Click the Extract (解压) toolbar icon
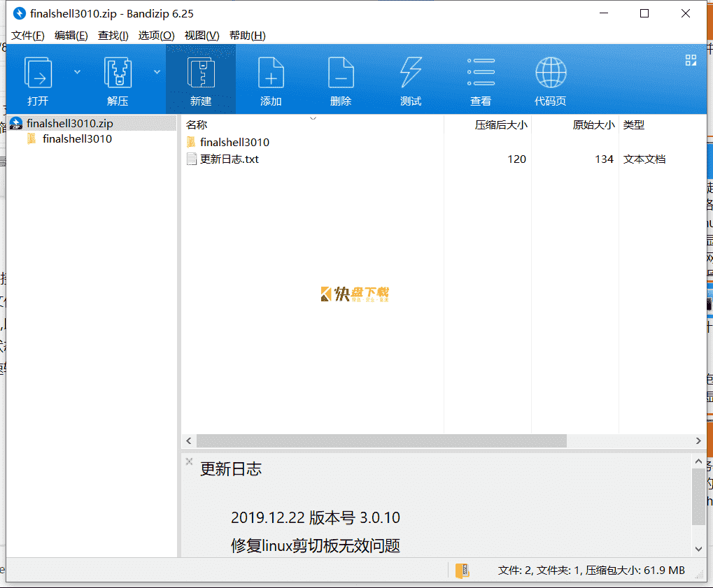The width and height of the screenshot is (713, 588). [x=118, y=72]
